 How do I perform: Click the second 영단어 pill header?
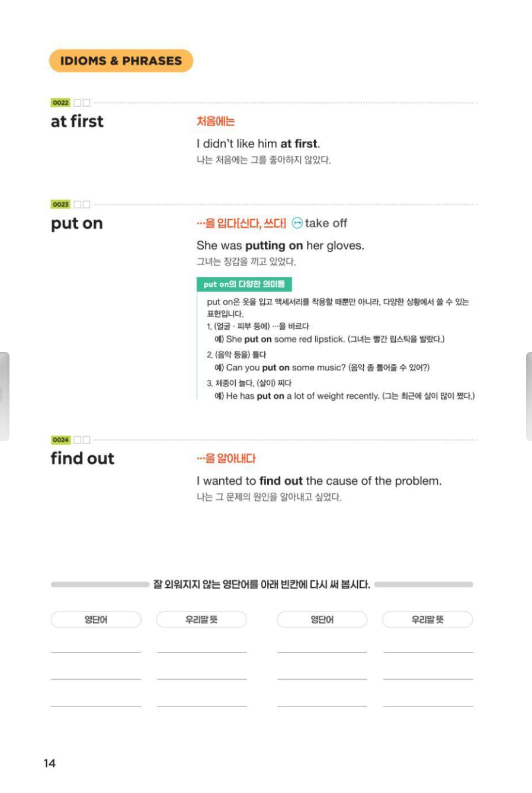point(322,619)
